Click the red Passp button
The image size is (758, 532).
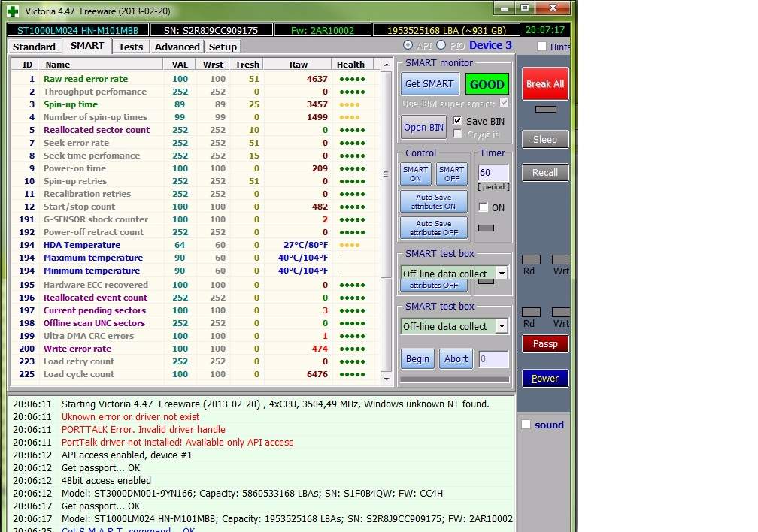[545, 344]
